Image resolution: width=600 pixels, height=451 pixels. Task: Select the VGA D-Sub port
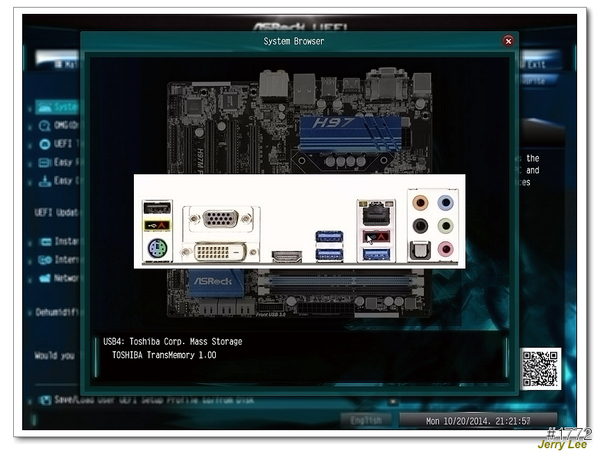222,219
